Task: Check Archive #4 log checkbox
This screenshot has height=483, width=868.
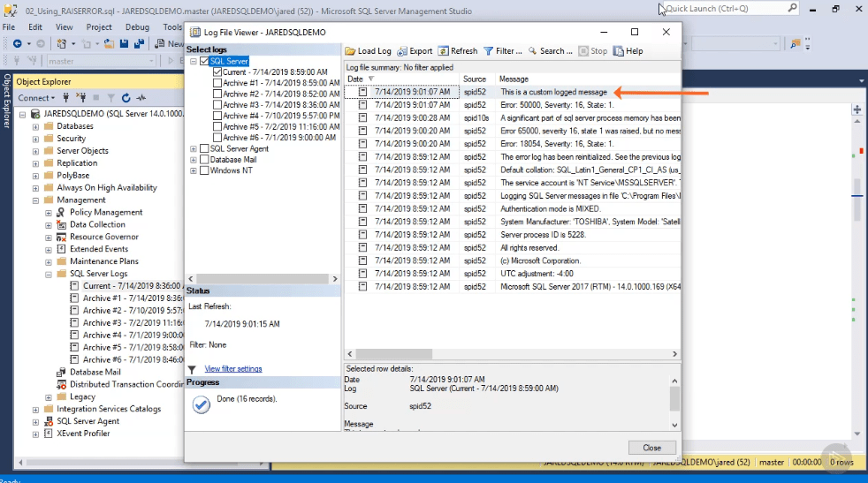Action: click(x=217, y=116)
